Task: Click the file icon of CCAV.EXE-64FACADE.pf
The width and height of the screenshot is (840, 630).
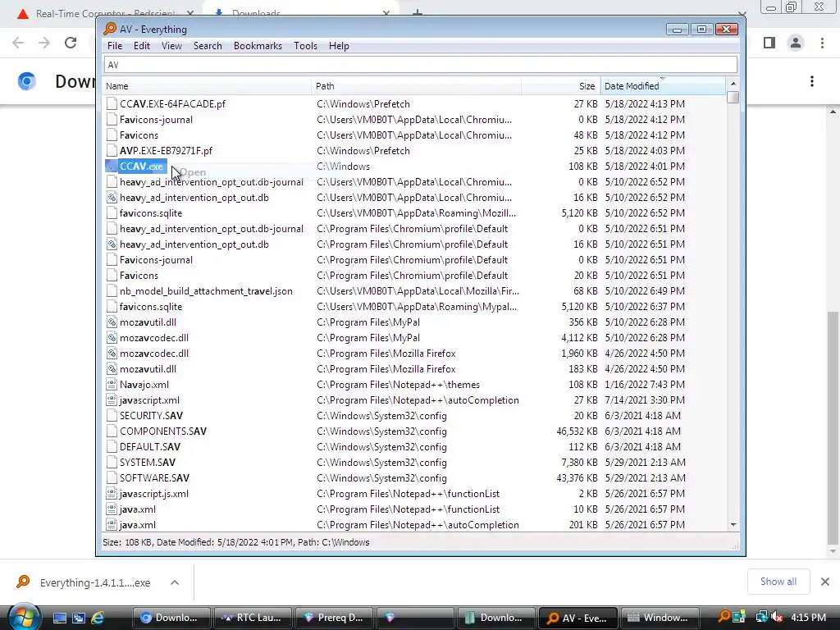Action: coord(112,104)
